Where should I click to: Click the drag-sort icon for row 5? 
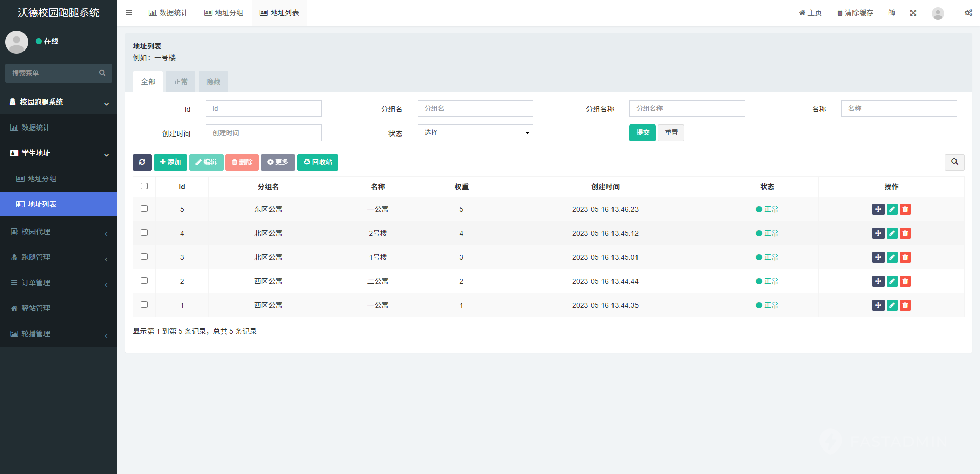click(878, 209)
